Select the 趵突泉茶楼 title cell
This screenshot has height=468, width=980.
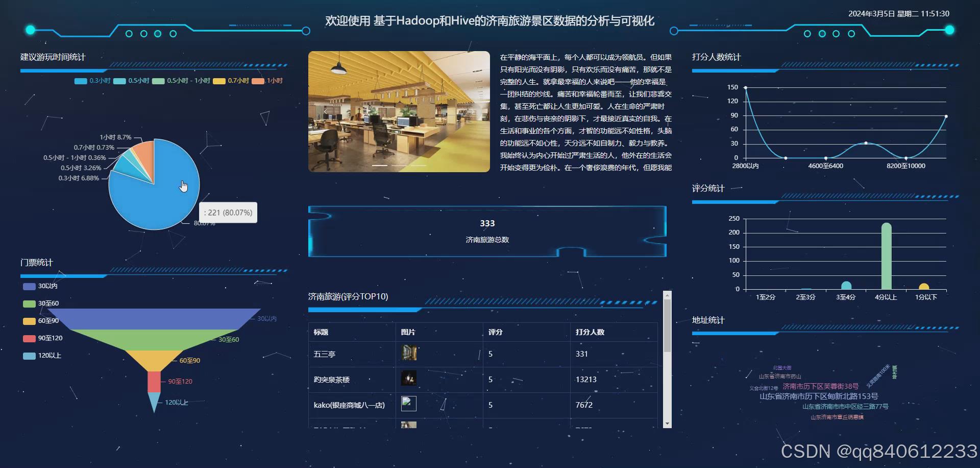click(x=352, y=380)
